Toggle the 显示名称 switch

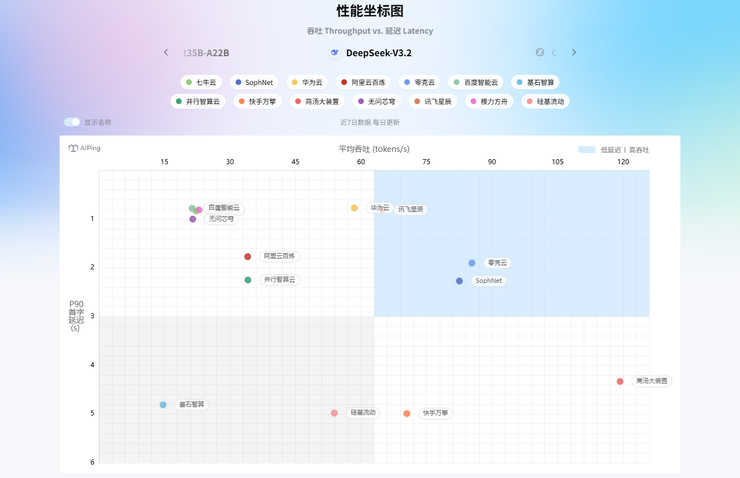(x=72, y=122)
